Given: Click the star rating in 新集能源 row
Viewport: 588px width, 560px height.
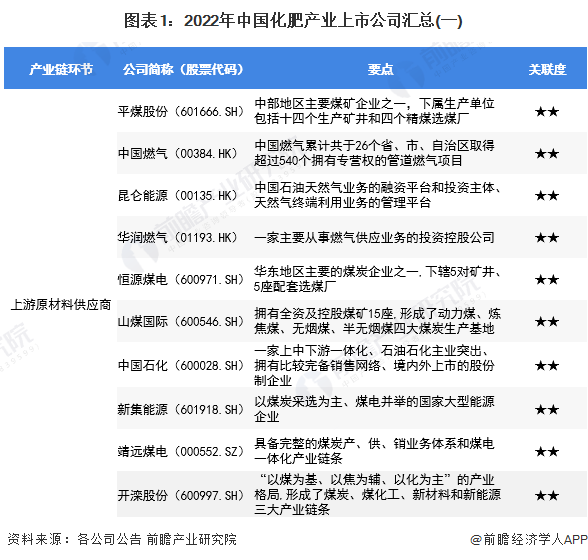Looking at the screenshot, I should point(547,409).
